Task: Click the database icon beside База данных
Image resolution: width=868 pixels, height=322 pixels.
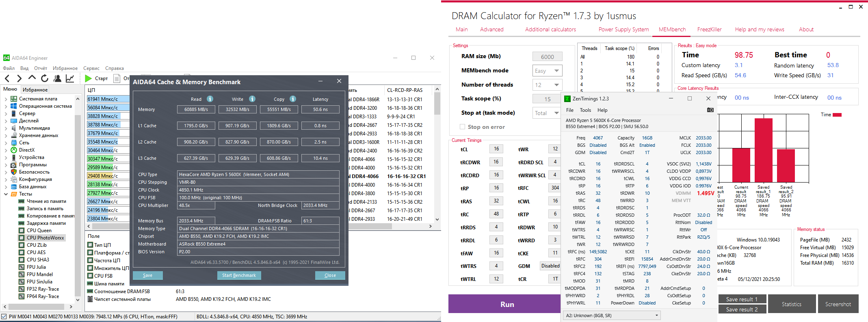Action: click(x=14, y=187)
